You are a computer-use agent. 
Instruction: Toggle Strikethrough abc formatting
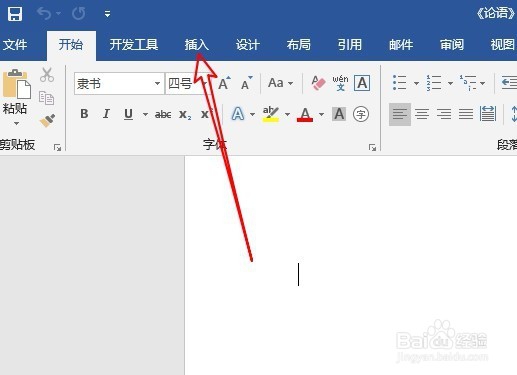click(x=163, y=115)
